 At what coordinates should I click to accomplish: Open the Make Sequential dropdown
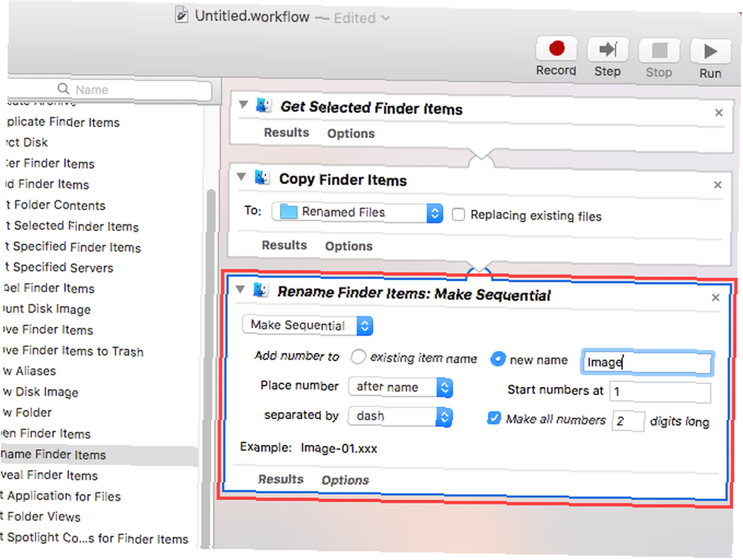click(308, 325)
